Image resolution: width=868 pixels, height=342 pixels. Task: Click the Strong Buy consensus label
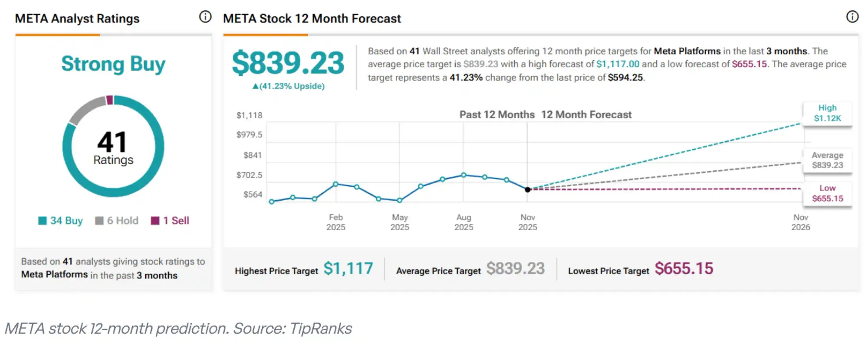click(113, 64)
